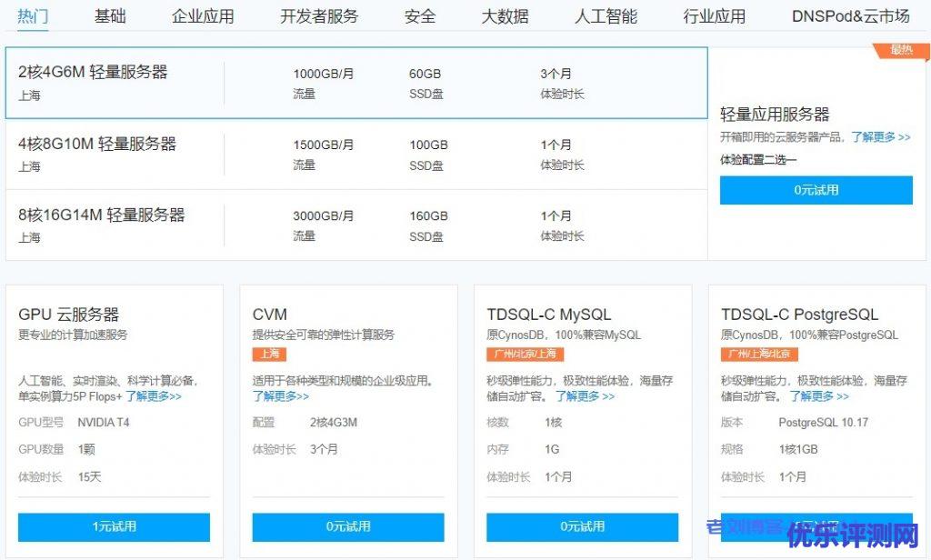Click the 最热 corner badge
Screen dimensions: 931x560
coord(901,50)
